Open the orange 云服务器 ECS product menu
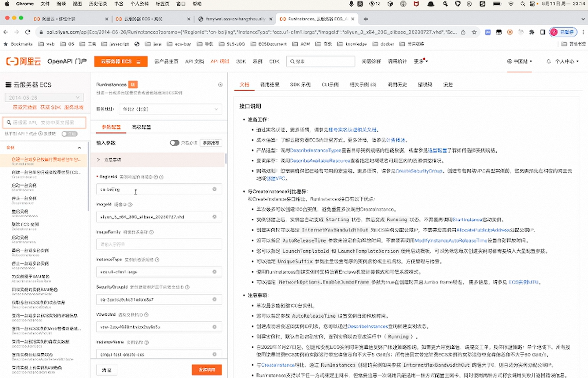This screenshot has width=588, height=378. coord(120,62)
